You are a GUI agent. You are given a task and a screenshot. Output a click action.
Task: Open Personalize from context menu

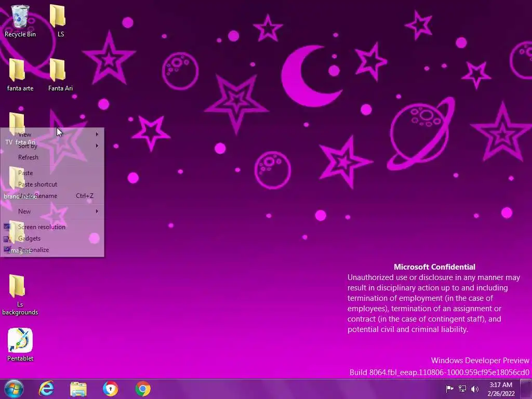point(52,250)
